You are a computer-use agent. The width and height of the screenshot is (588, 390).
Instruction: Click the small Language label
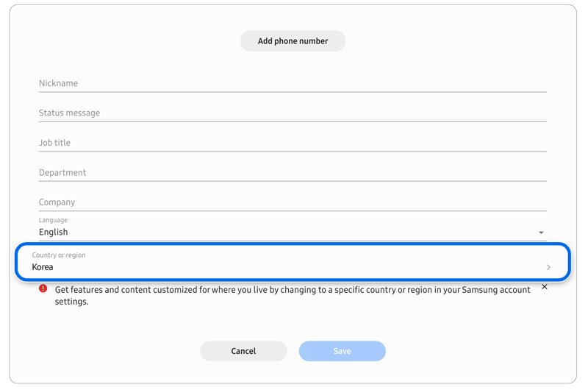[x=53, y=220]
